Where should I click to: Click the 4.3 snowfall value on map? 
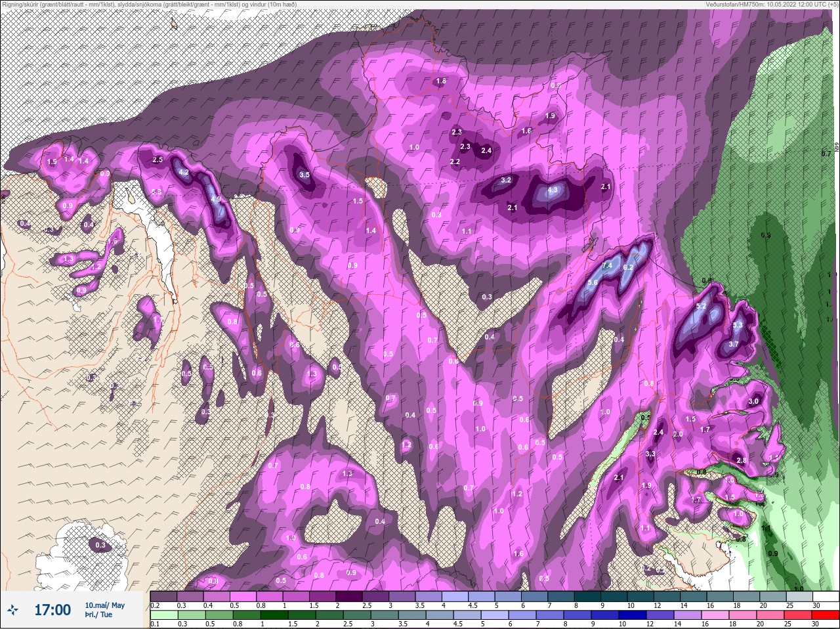pyautogui.click(x=552, y=190)
